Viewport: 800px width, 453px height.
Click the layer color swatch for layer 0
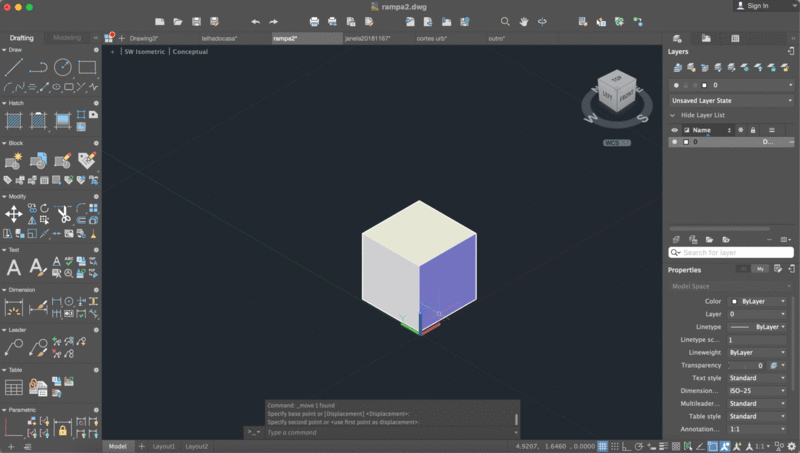pos(686,142)
